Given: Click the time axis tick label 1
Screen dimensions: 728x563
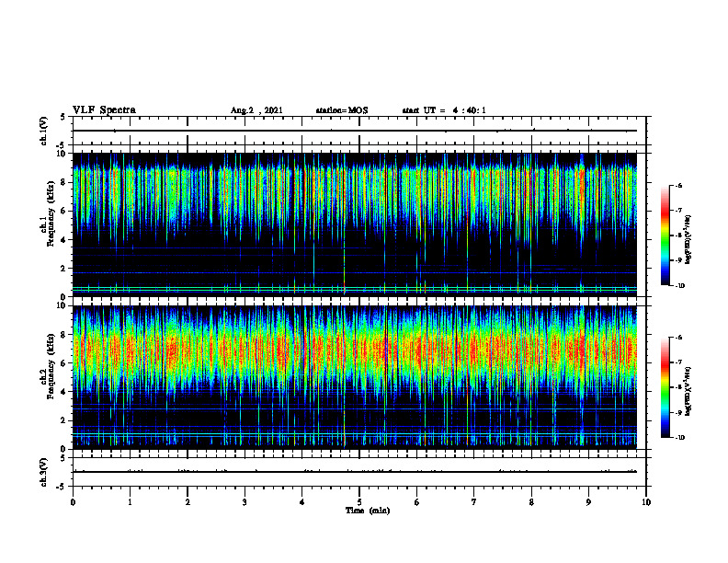Looking at the screenshot, I should (130, 502).
